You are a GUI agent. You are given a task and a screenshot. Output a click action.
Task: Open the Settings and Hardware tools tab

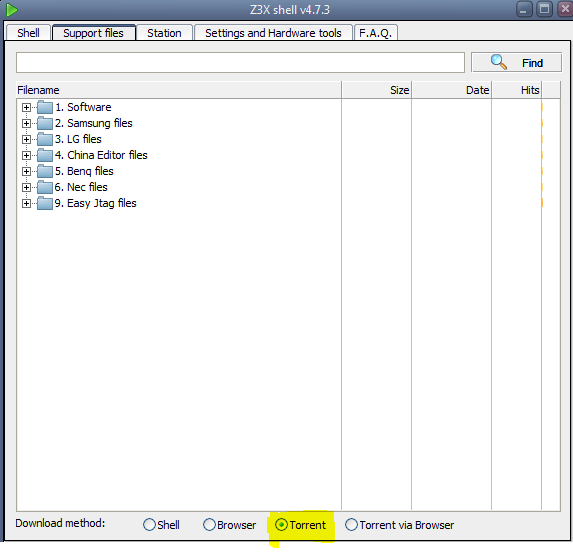[x=273, y=33]
